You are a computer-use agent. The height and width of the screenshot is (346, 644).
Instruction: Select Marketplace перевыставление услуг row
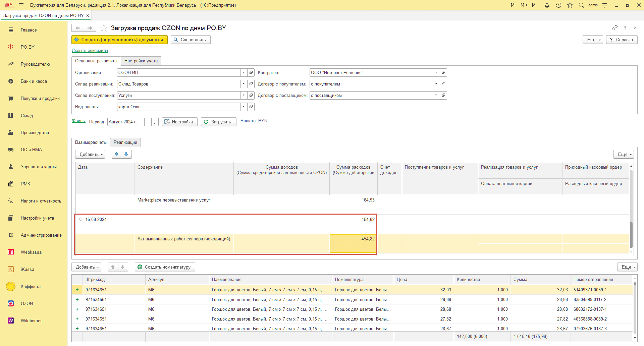tap(352, 205)
